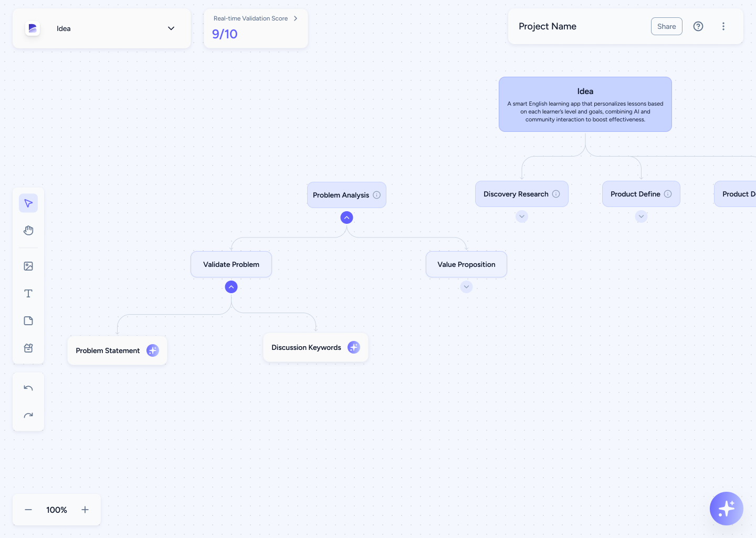Open the Idea dropdown menu

tap(171, 28)
